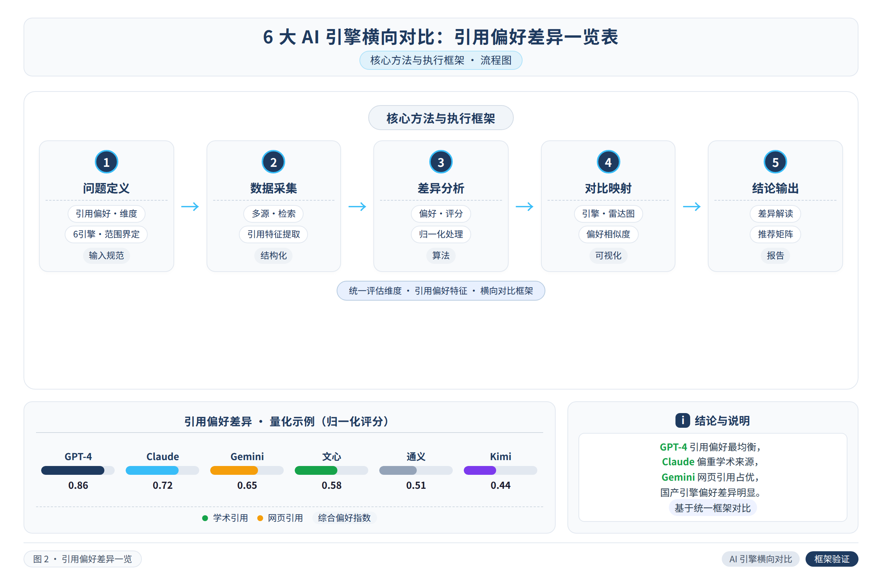Select the 报告 chip
Viewport: 882px width, 588px height.
tap(775, 255)
